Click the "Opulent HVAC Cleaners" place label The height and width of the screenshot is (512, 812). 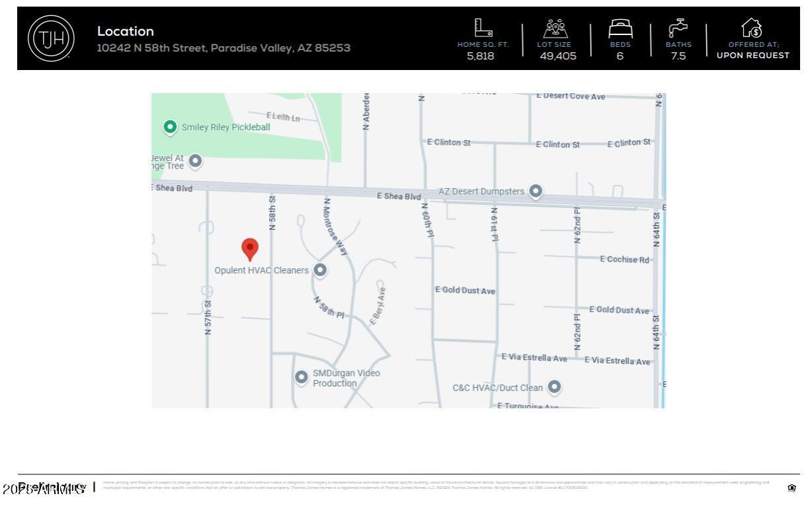click(x=262, y=270)
